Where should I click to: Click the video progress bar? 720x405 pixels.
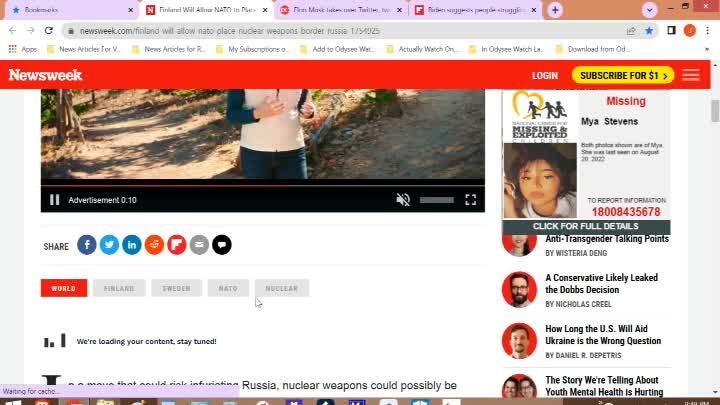[263, 186]
